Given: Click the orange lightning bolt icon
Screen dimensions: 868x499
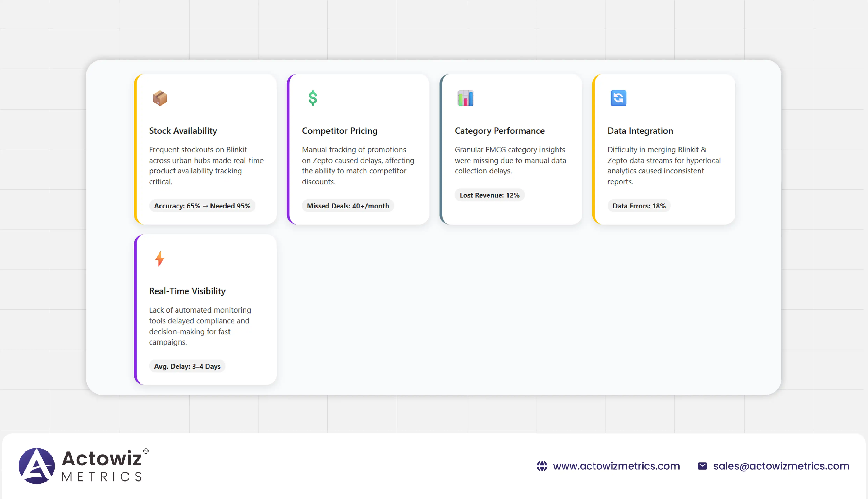Looking at the screenshot, I should (x=160, y=259).
